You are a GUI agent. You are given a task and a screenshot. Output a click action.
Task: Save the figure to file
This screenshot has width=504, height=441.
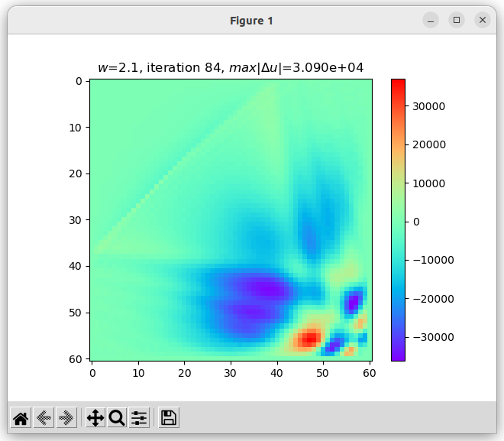(169, 418)
